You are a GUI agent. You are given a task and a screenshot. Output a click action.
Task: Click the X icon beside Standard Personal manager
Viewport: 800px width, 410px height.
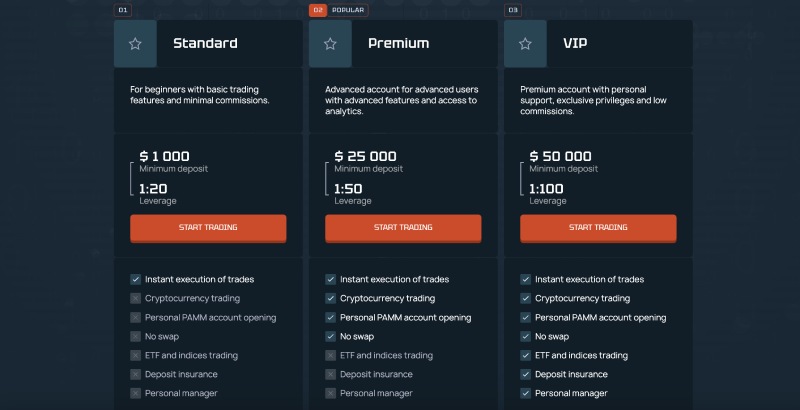coord(135,393)
